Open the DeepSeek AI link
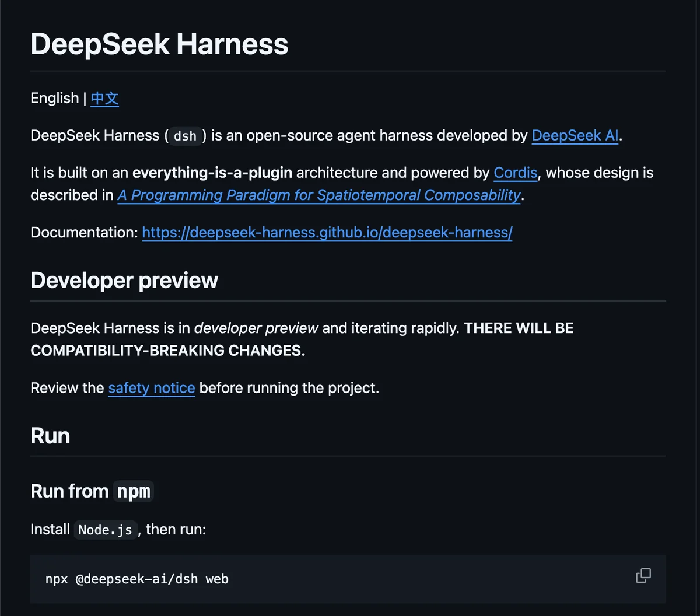700x616 pixels. pos(575,135)
